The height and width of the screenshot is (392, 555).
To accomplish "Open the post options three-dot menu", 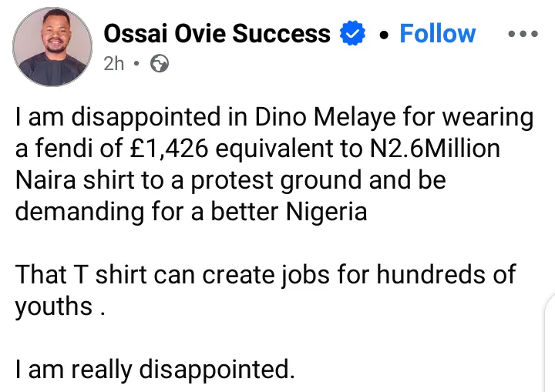I will click(522, 34).
